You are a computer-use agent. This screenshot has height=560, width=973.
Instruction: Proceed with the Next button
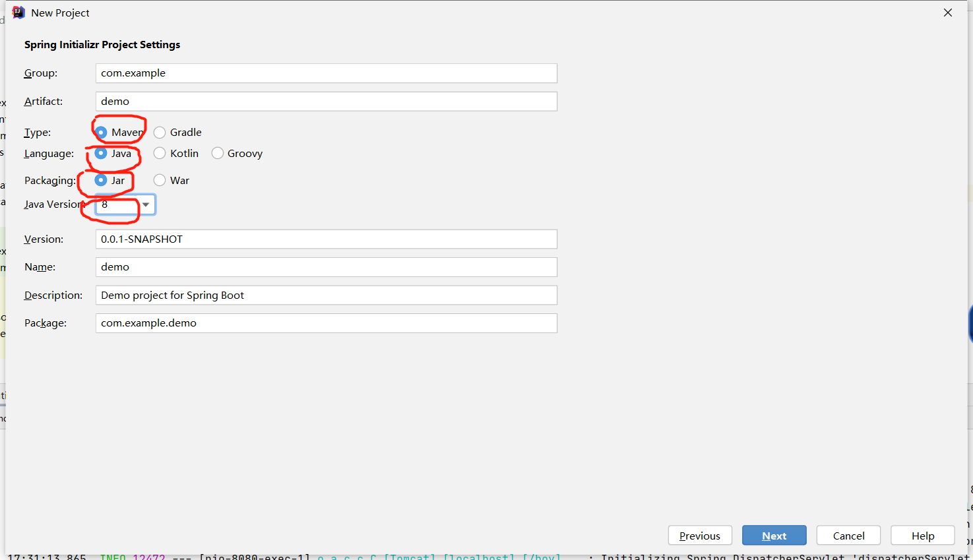774,536
